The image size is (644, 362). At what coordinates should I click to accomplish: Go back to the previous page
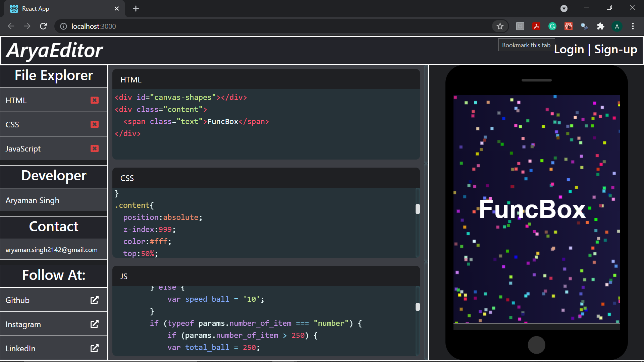pyautogui.click(x=11, y=26)
